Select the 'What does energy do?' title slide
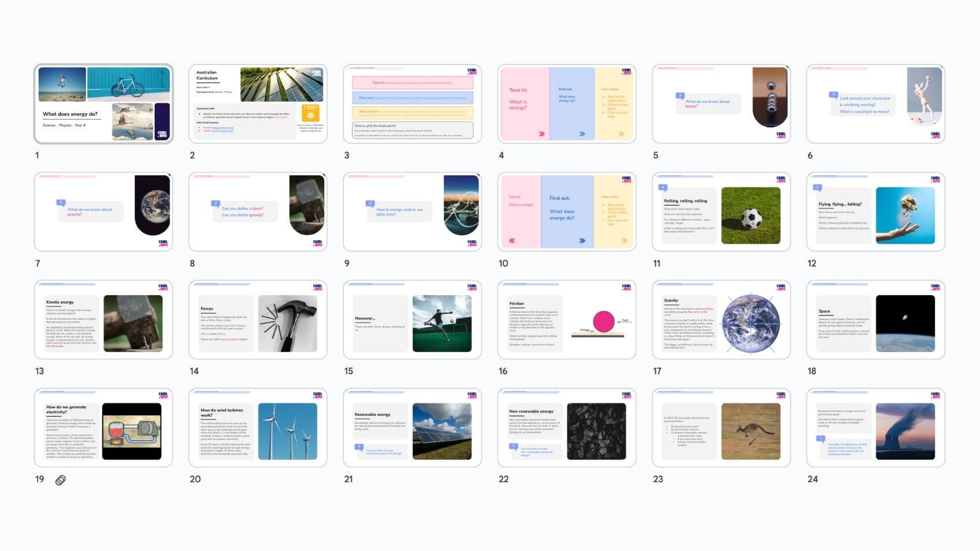This screenshot has width=980, height=551. (x=103, y=104)
